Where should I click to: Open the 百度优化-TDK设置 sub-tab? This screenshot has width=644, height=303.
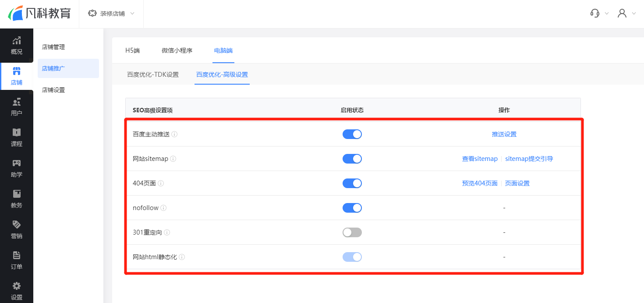(153, 75)
